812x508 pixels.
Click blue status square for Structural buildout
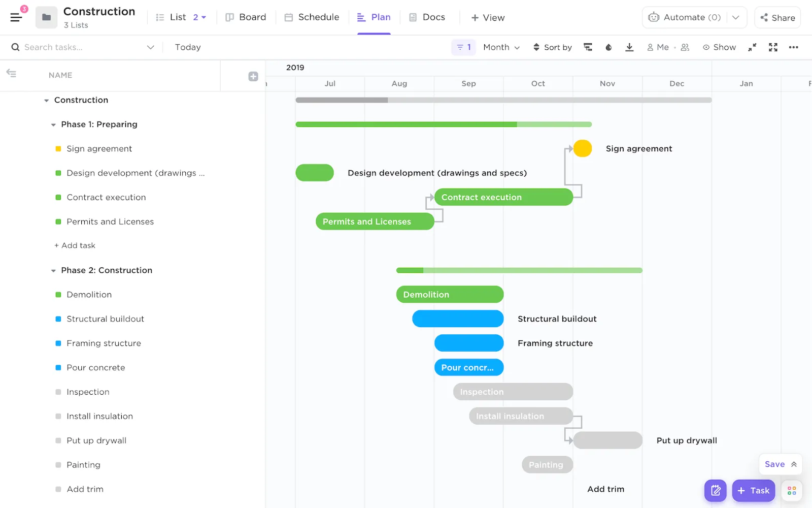pos(58,319)
